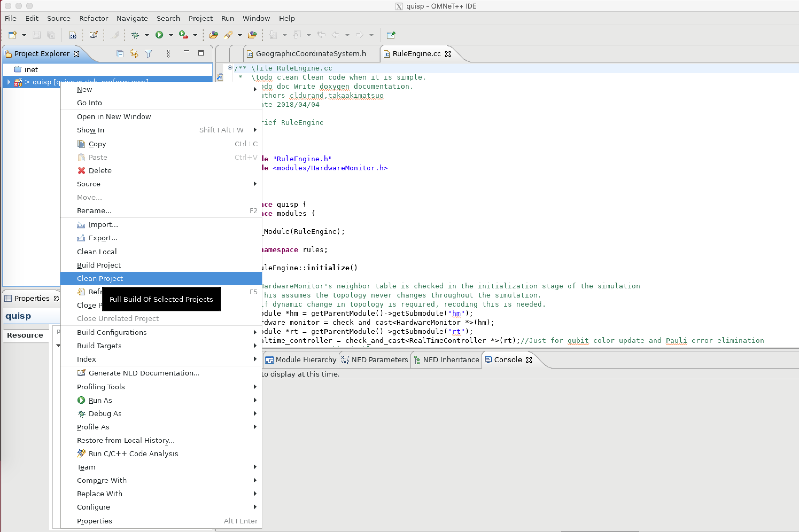Select Clean Project from the context menu

(99, 279)
